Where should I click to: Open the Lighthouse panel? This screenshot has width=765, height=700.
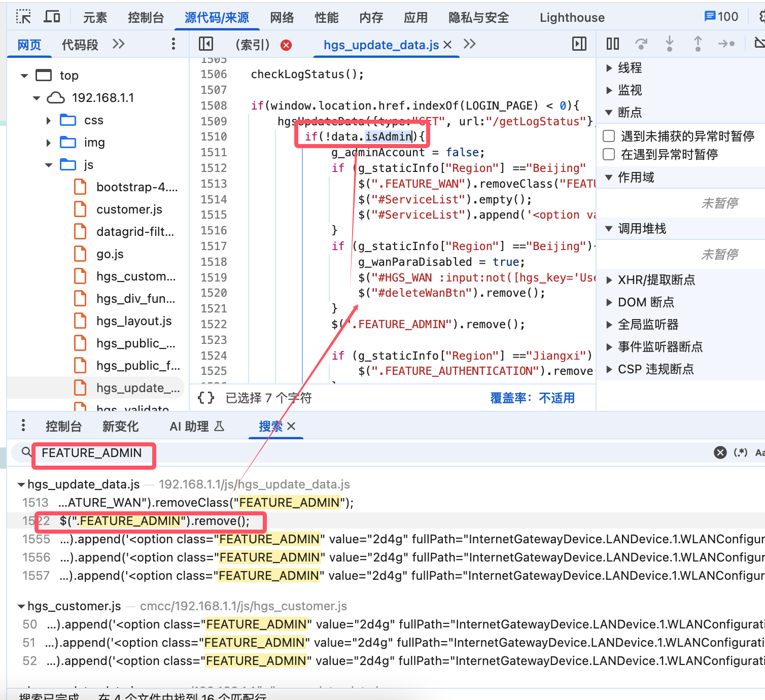(572, 17)
